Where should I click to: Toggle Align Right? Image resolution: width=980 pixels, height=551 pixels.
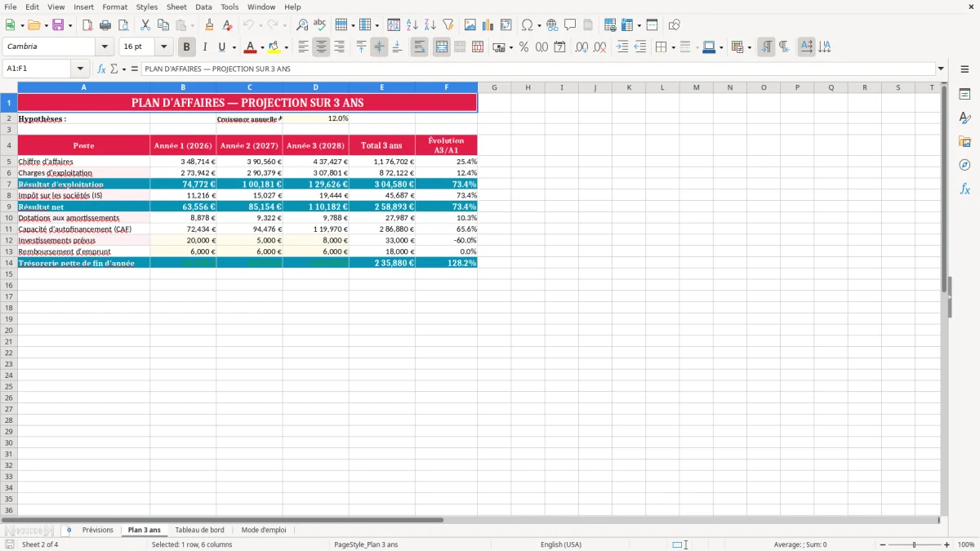coord(339,47)
